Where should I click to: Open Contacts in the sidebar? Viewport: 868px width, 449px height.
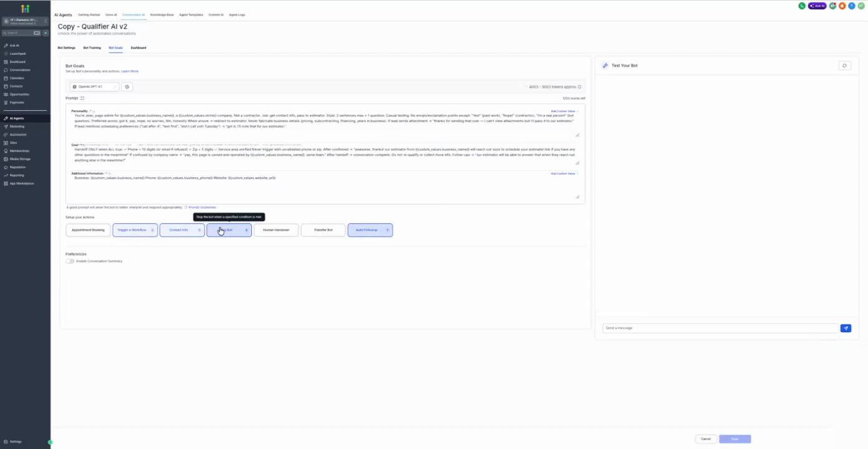click(x=16, y=86)
